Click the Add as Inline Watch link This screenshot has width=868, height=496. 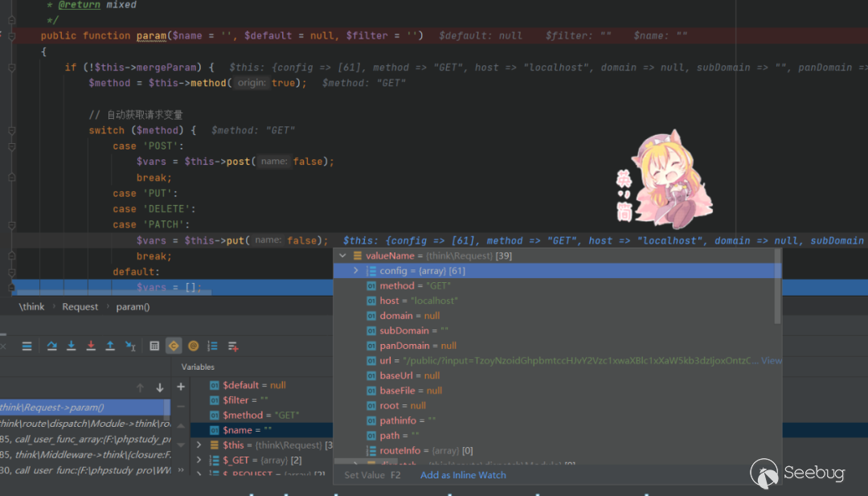tap(463, 475)
